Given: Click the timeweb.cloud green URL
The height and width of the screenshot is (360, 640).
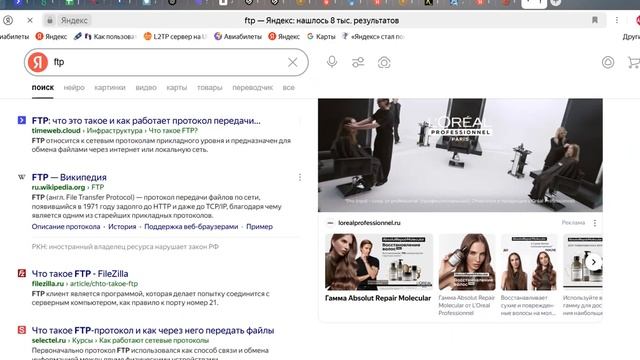Looking at the screenshot, I should tap(56, 131).
